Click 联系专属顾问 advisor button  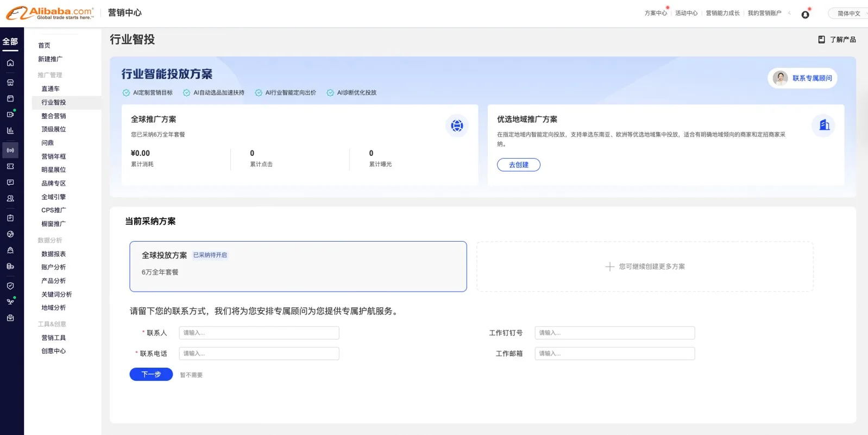802,78
